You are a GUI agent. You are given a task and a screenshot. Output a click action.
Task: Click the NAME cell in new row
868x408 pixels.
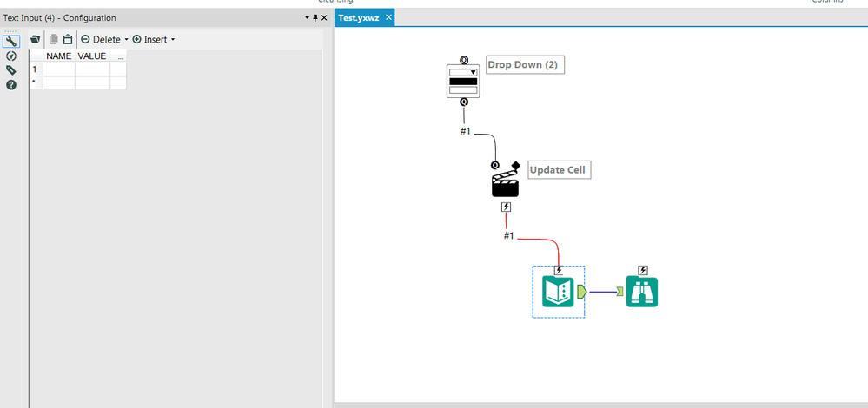click(x=59, y=82)
